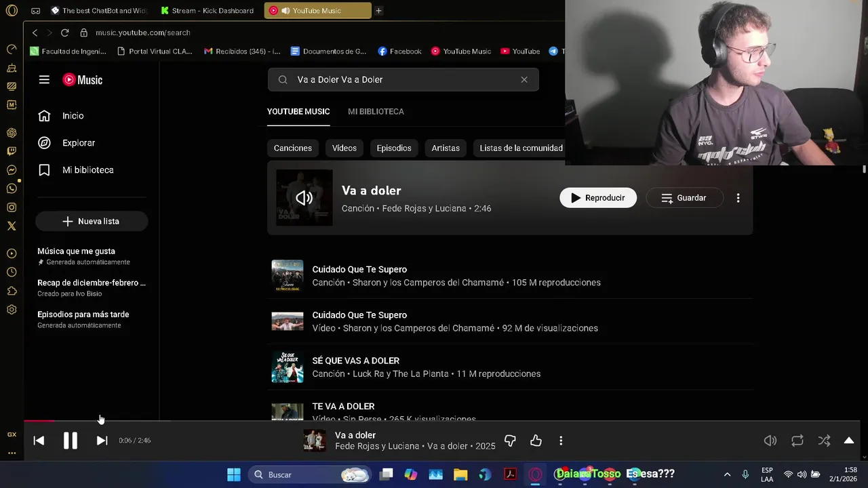Click now playing album thumbnail
The width and height of the screenshot is (868, 488).
[315, 441]
